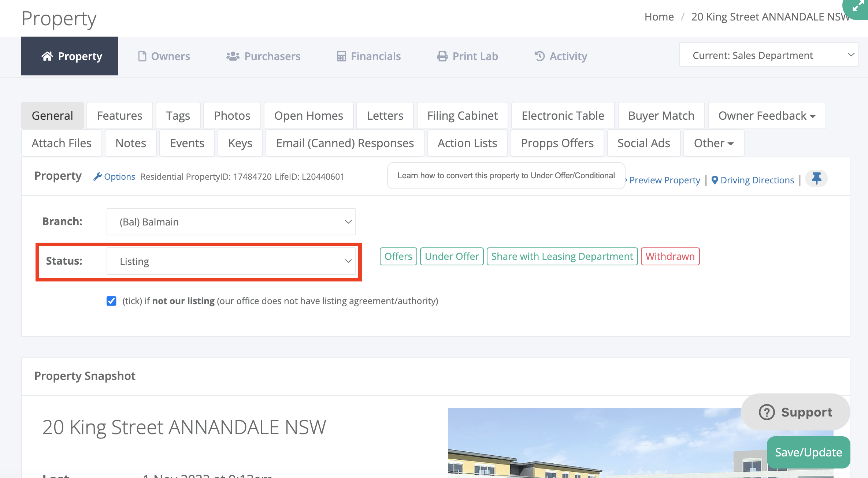
Task: Go to the Notes tab
Action: coord(131,143)
